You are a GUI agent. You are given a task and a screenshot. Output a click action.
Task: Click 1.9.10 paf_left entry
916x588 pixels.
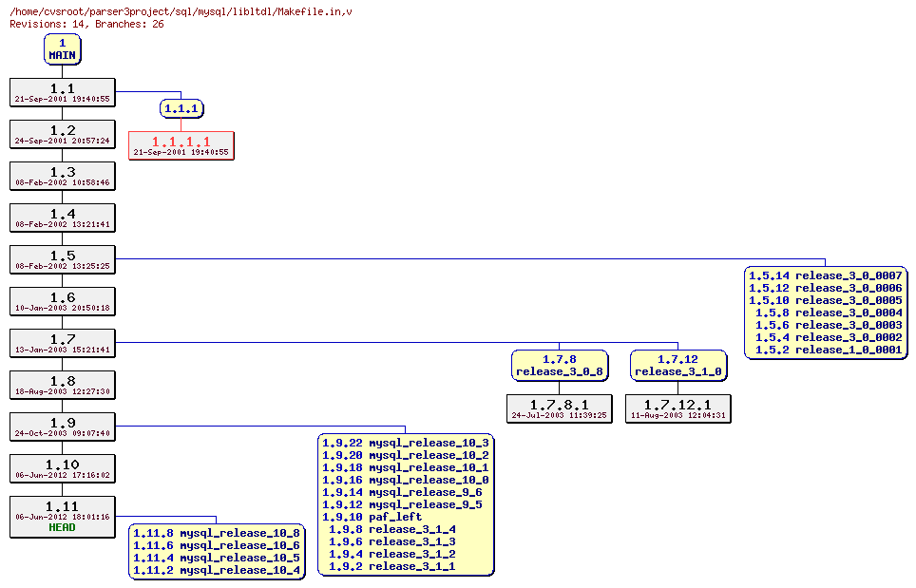[x=372, y=517]
